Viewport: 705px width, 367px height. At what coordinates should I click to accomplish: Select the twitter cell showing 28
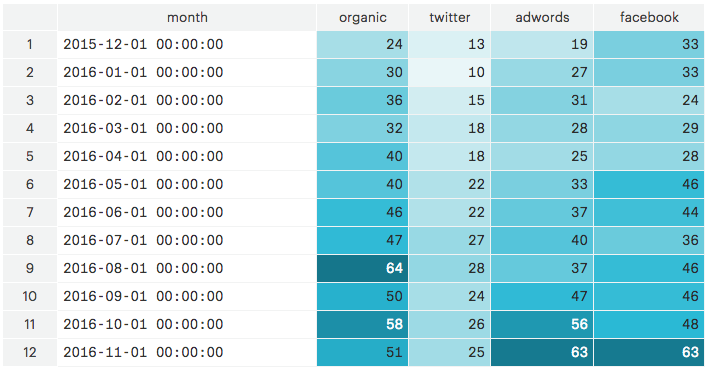pos(449,269)
